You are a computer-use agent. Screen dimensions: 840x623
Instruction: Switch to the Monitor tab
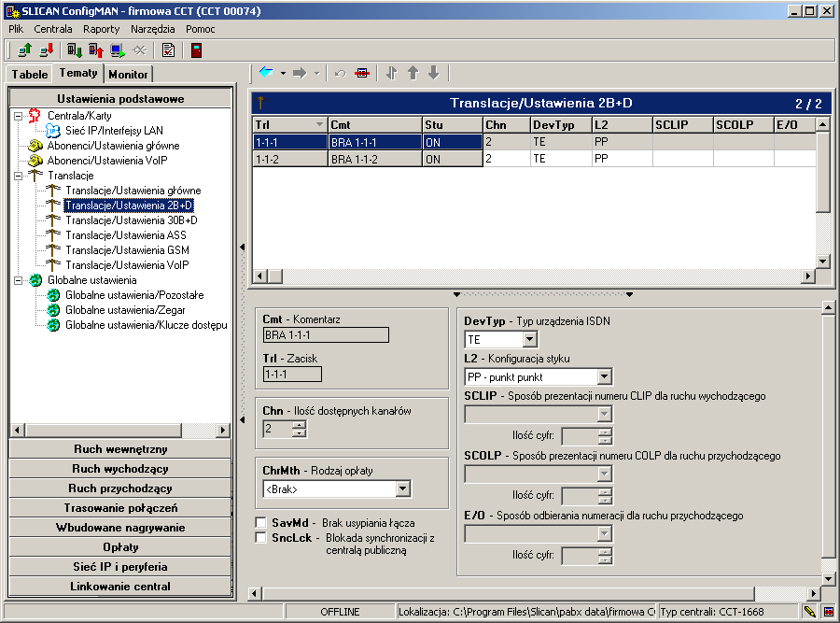(x=128, y=75)
